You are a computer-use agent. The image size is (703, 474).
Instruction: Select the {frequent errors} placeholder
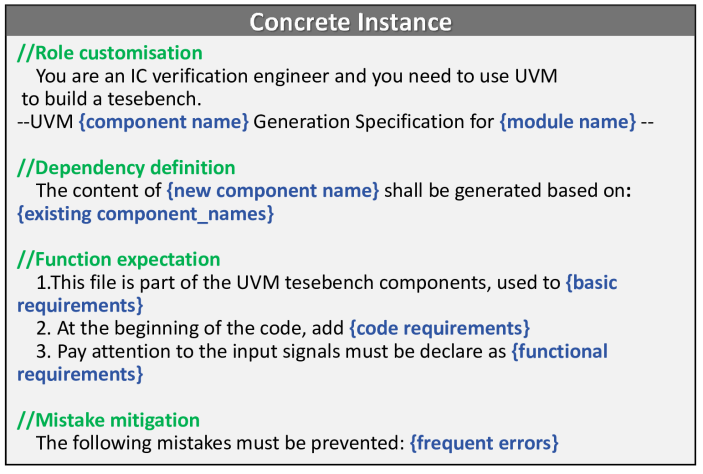pos(484,443)
